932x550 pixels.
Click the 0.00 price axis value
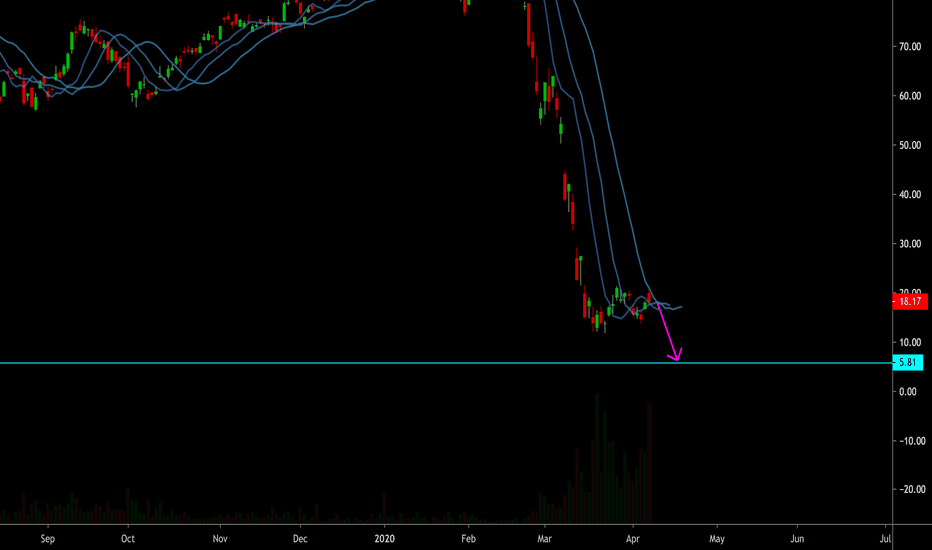tap(908, 391)
